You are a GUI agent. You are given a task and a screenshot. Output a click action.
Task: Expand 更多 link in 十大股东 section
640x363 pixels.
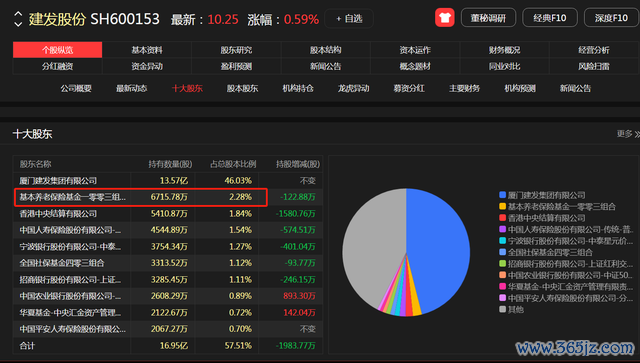click(x=628, y=134)
